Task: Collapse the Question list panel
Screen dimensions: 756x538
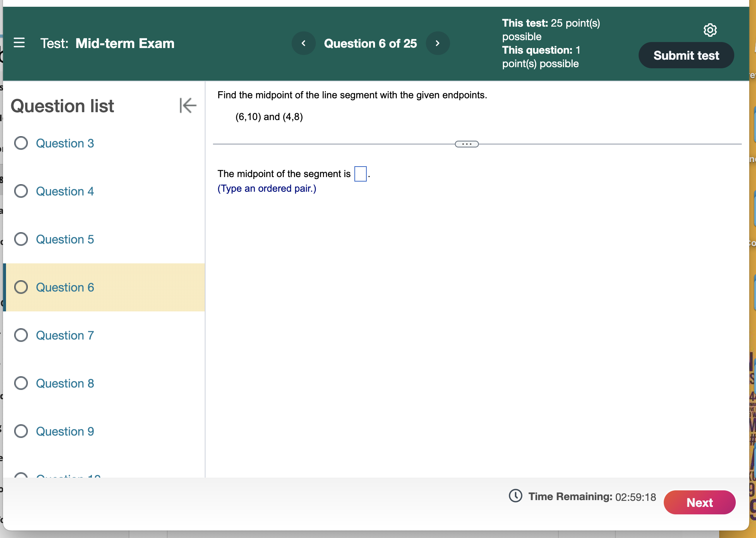Action: (x=187, y=105)
